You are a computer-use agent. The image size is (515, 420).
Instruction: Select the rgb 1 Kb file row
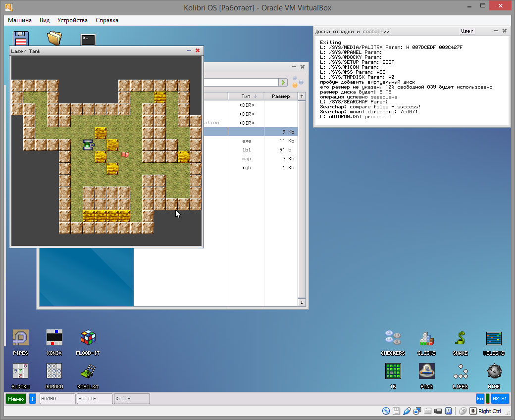[251, 167]
